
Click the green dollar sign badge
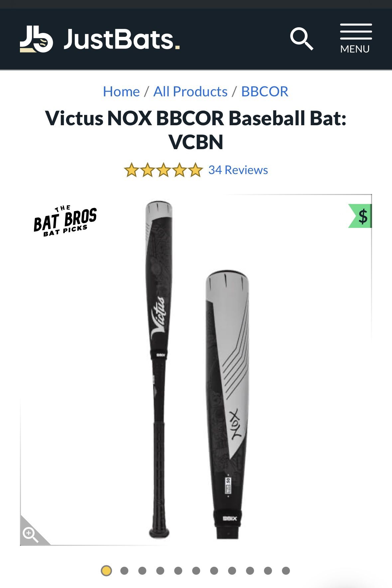360,216
